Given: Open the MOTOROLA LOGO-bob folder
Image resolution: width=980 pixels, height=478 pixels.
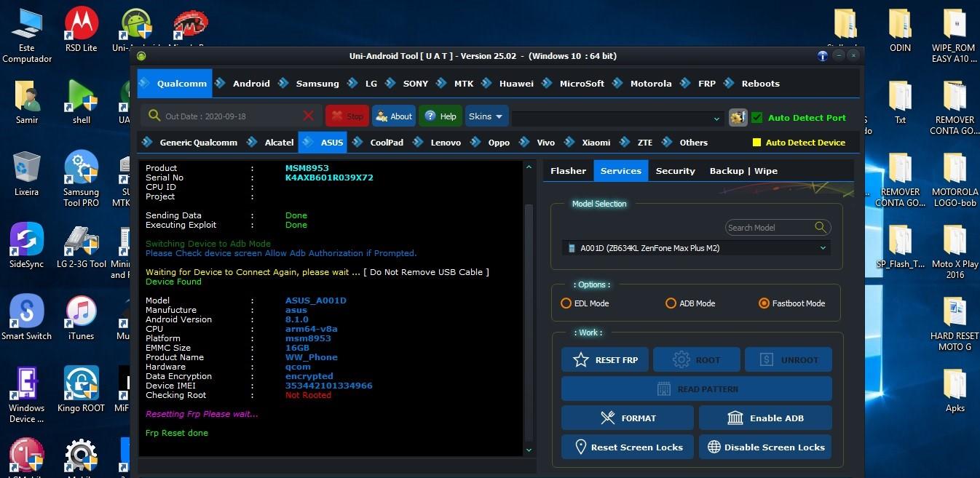Looking at the screenshot, I should tap(954, 179).
